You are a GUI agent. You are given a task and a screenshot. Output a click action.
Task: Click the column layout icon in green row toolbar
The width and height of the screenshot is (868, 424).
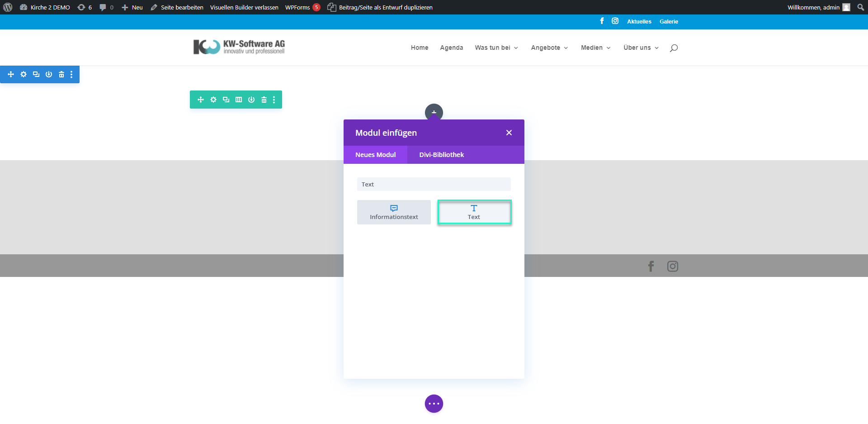coord(239,100)
